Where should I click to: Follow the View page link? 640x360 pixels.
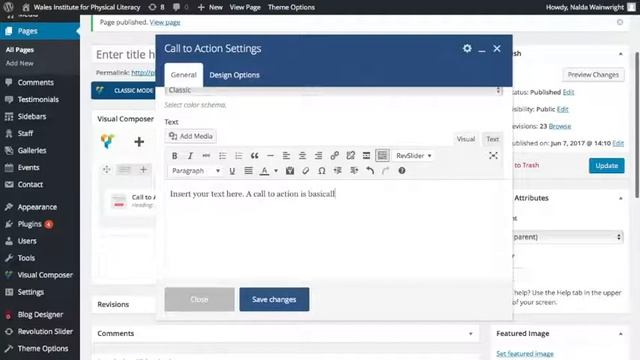(165, 22)
